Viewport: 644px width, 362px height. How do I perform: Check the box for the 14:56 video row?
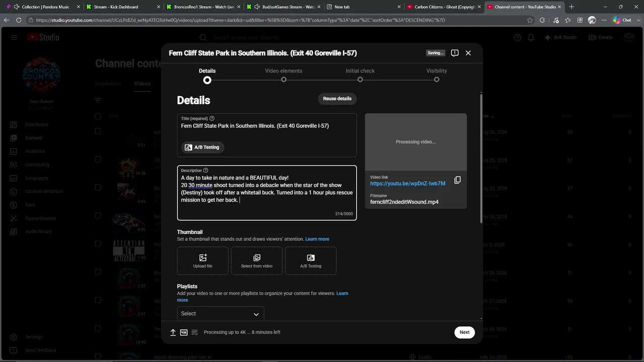pos(98,159)
